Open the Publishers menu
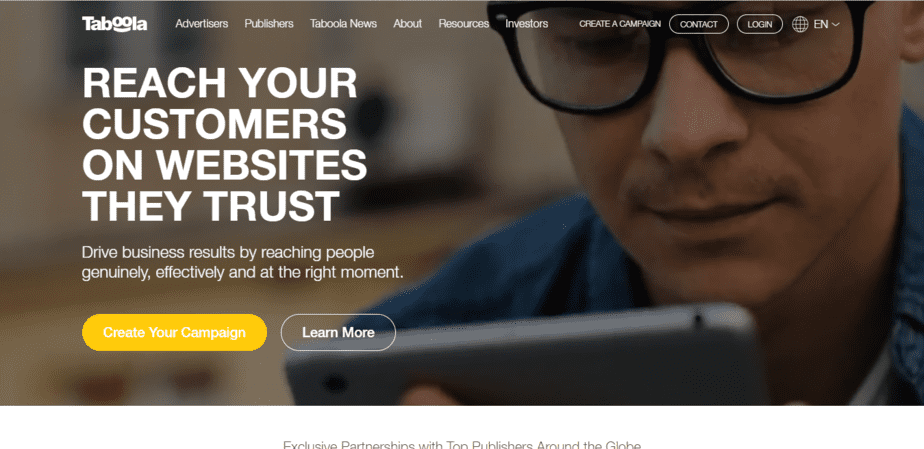Viewport: 924px width, 449px height. (269, 24)
